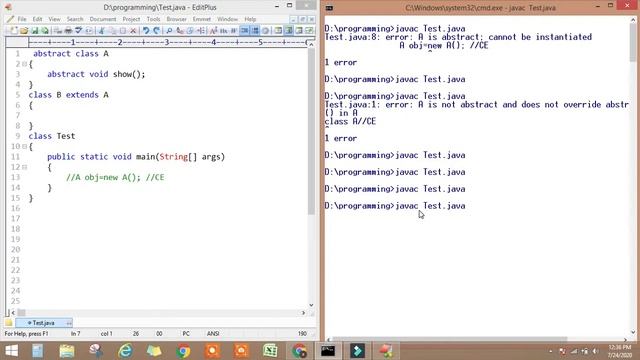Click the Paste clipboard icon in toolbar
This screenshot has height=360, width=640.
point(122,31)
